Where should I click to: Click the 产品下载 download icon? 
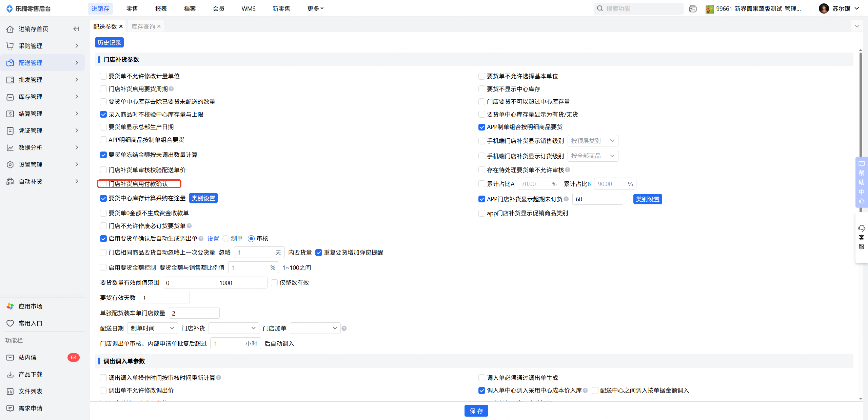10,374
